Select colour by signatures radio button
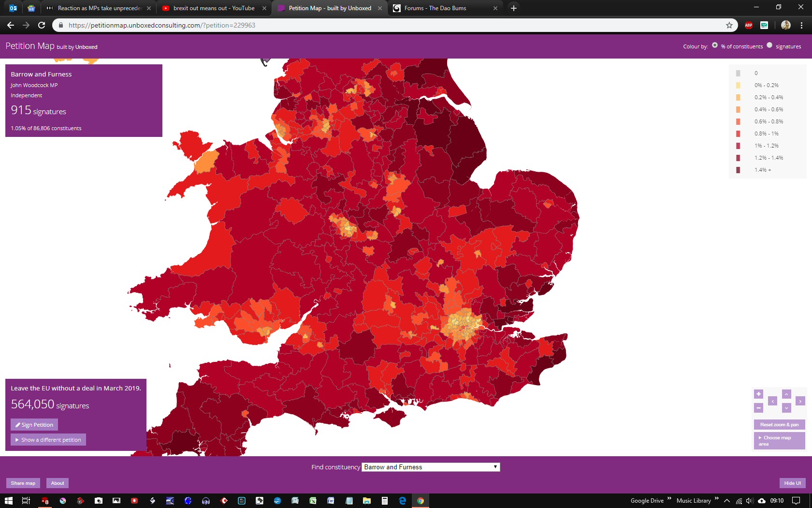Screen dimensions: 812x508 pos(769,45)
